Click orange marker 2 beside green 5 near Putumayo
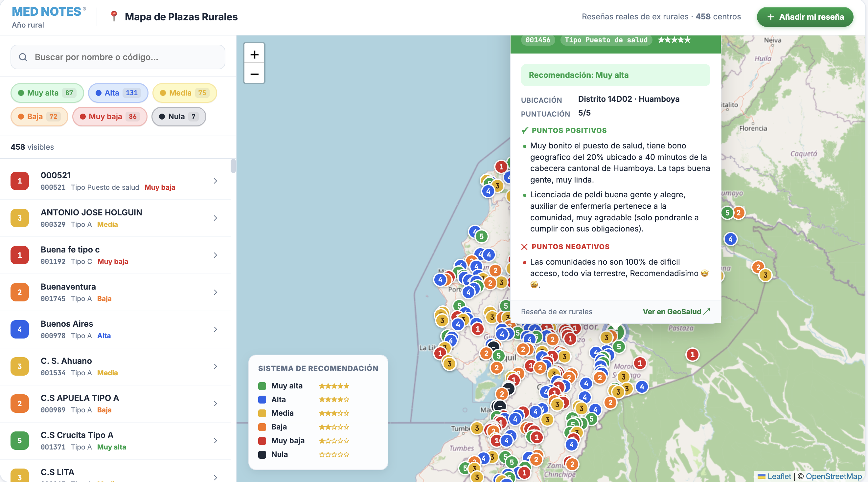The width and height of the screenshot is (868, 482). (x=739, y=213)
